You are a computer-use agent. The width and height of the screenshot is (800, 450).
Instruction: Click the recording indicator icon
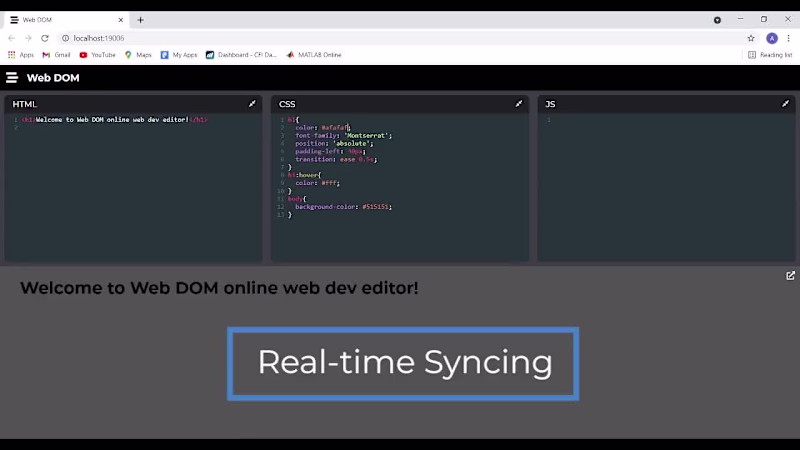717,20
